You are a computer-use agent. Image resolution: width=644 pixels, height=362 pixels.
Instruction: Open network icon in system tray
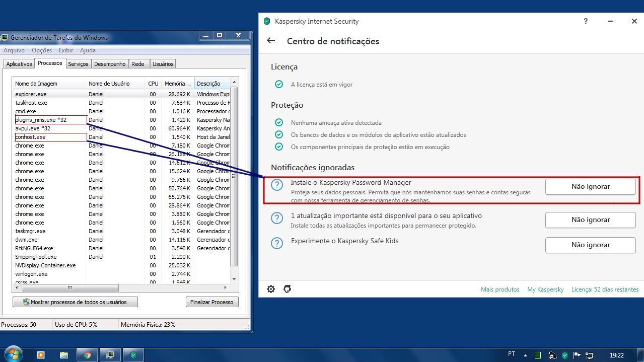click(590, 355)
